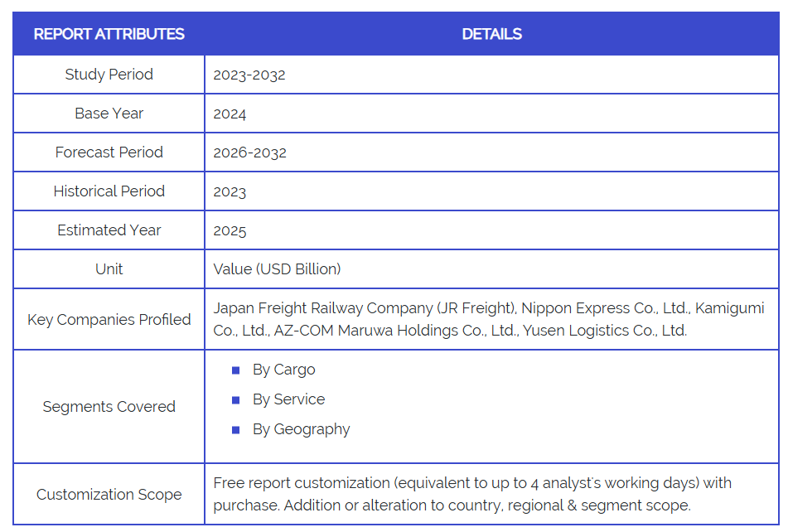Click the 2025 estimated year value
This screenshot has height=532, width=788.
coord(230,230)
